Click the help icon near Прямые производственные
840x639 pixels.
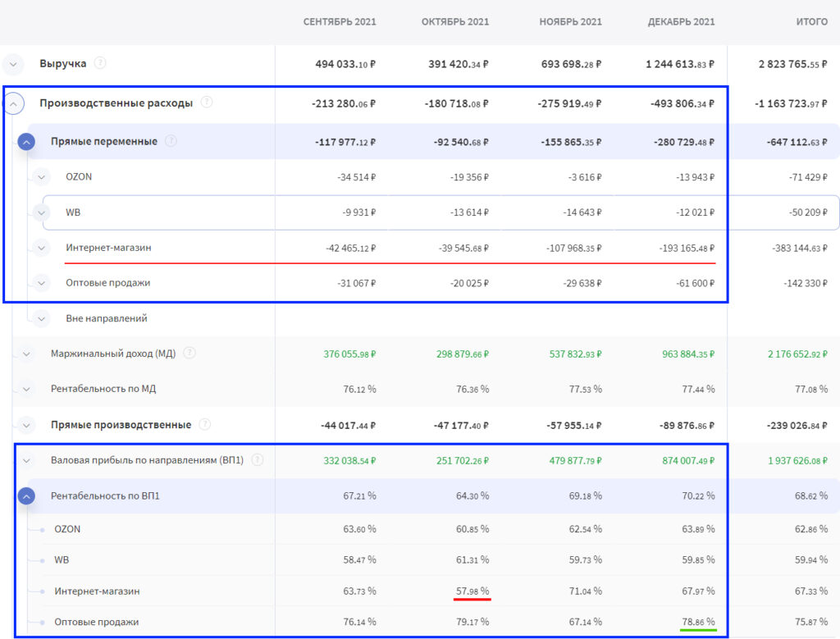point(205,424)
